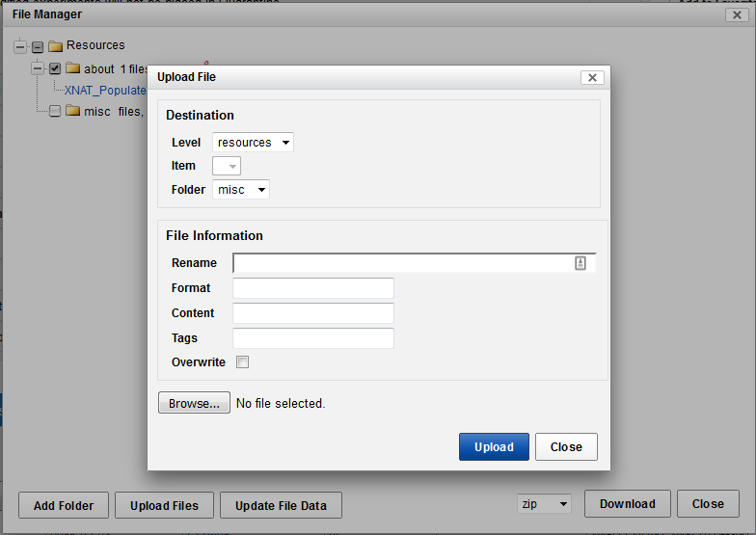Click Browse... to choose a file
The height and width of the screenshot is (535, 756).
(x=194, y=404)
